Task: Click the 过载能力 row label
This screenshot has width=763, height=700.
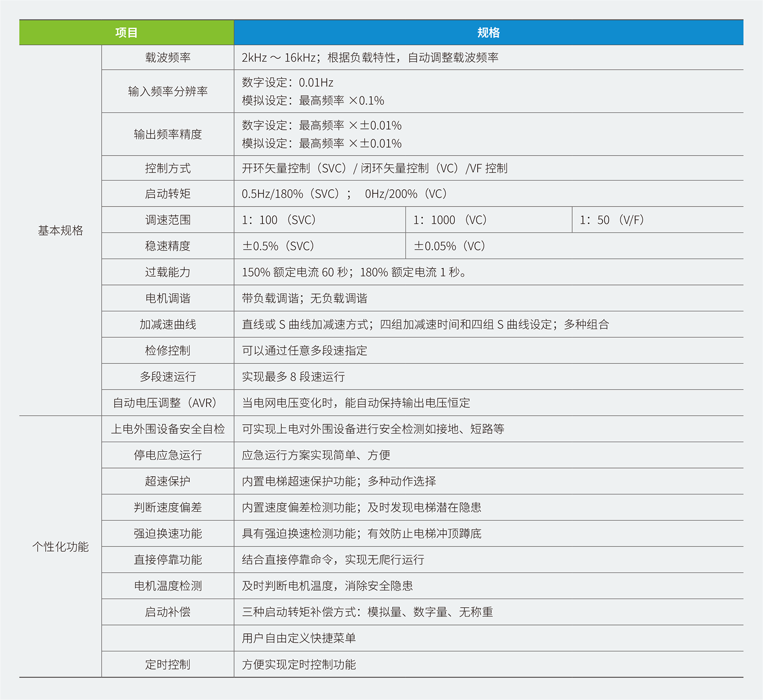Action: 168,272
